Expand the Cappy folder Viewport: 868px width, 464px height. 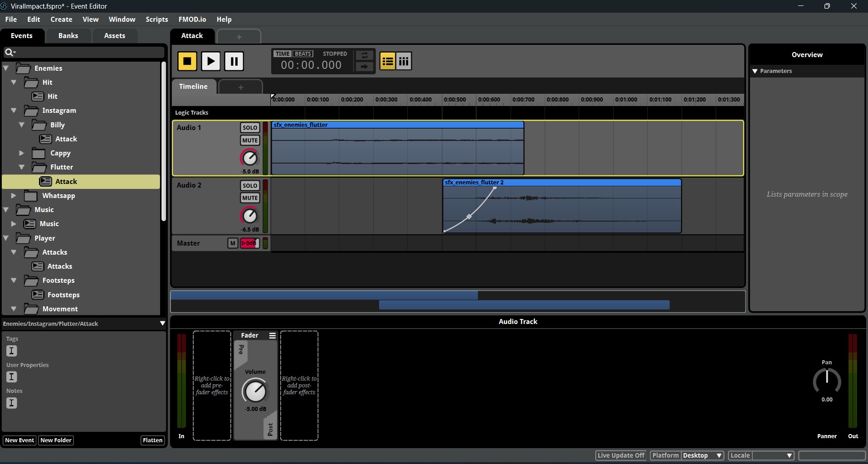pyautogui.click(x=22, y=153)
